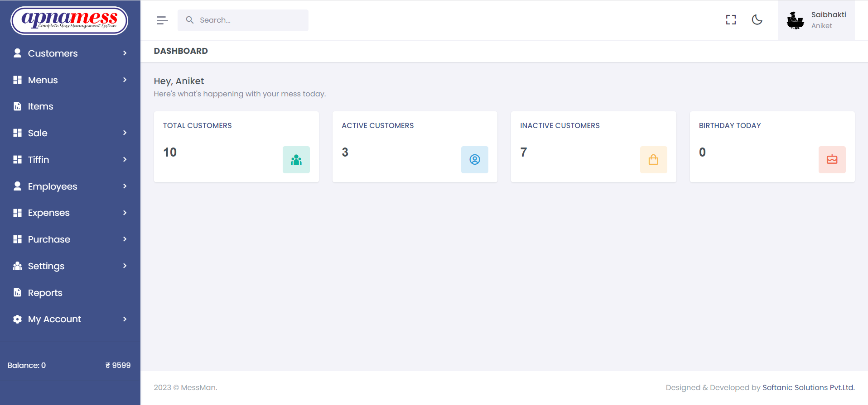Viewport: 868px width, 405px height.
Task: Click the blue Active Customers user icon
Action: [x=475, y=160]
